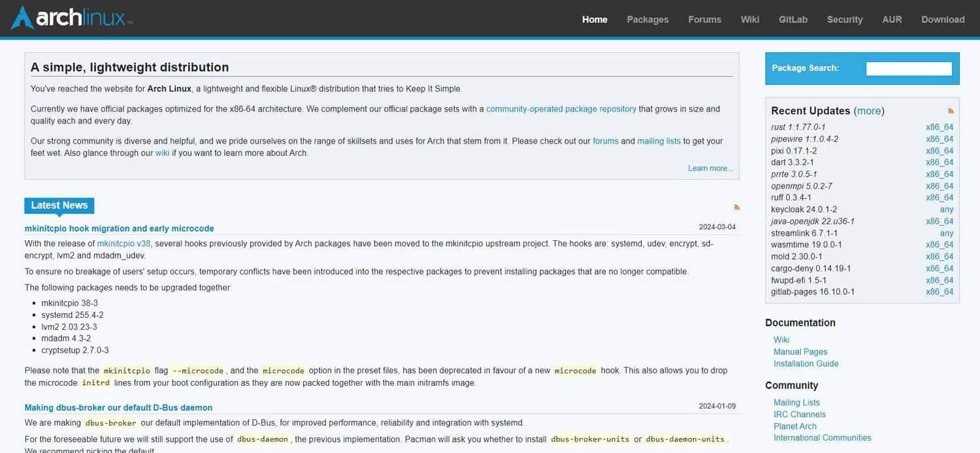The height and width of the screenshot is (453, 980).
Task: Open the mkinitcpio v38 release link
Action: (x=124, y=243)
